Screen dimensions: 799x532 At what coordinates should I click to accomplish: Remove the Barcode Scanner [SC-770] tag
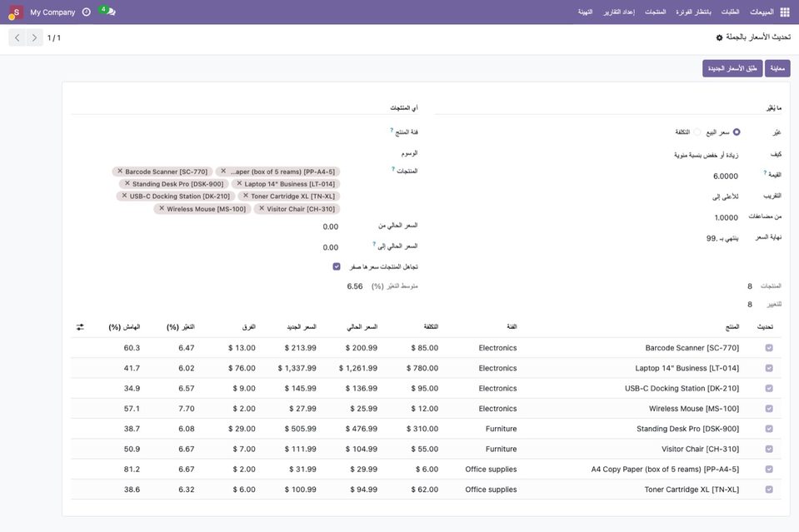tap(120, 171)
